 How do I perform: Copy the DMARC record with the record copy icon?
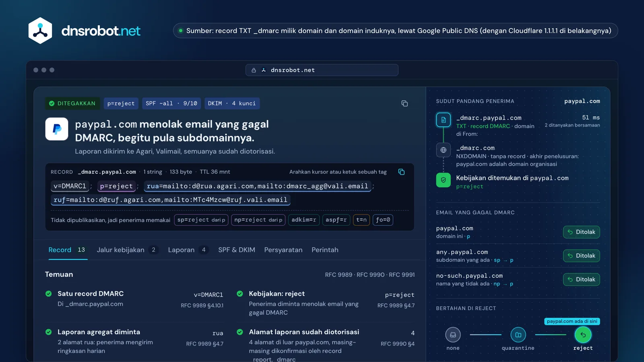(401, 172)
